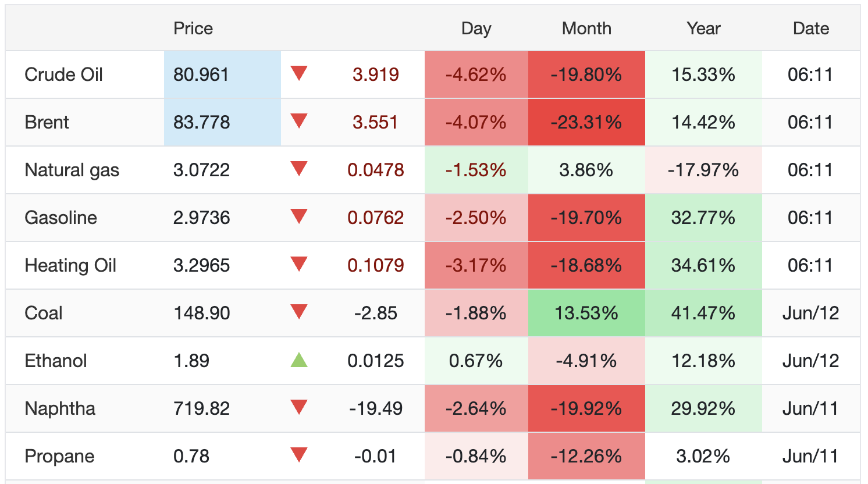Open the Heating Oil link

(x=70, y=265)
